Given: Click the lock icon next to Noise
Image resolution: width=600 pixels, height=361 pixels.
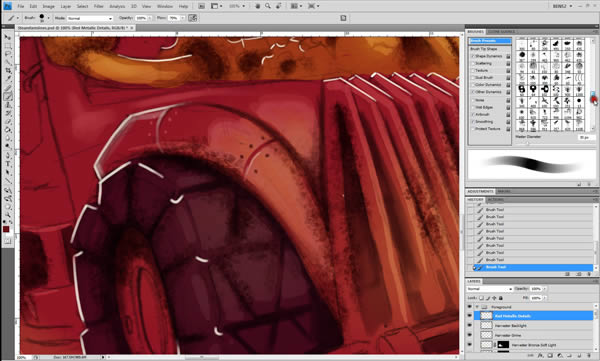Looking at the screenshot, I should click(508, 100).
